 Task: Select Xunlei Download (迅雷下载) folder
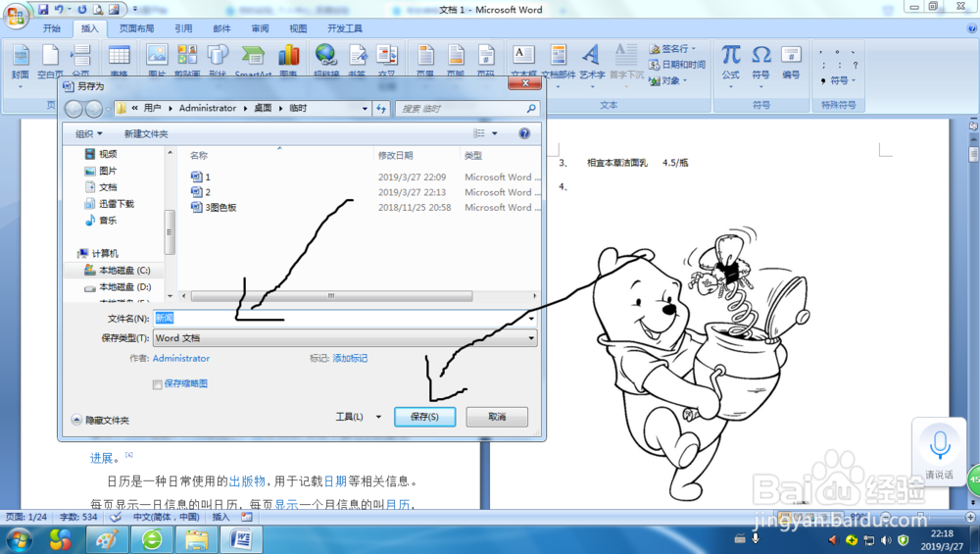[x=110, y=204]
